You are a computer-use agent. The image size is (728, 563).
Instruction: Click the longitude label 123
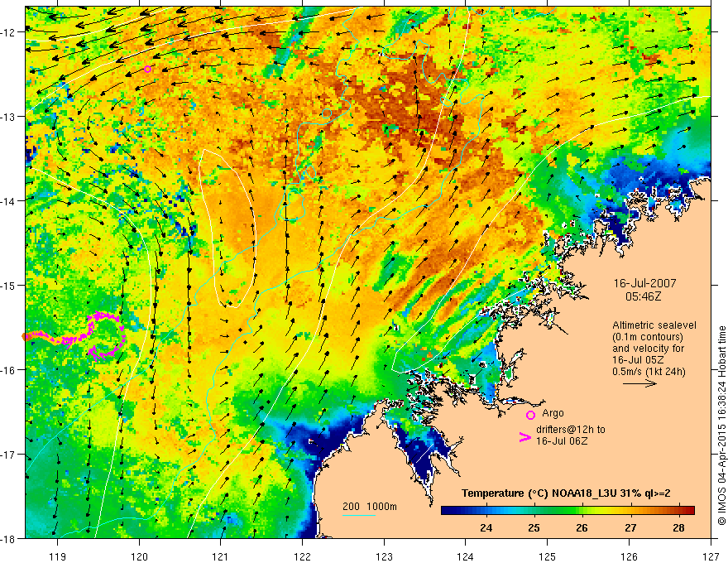point(384,556)
